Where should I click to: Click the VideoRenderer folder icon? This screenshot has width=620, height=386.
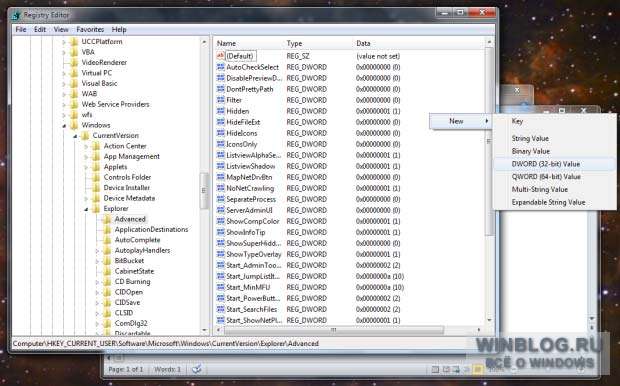[x=74, y=62]
